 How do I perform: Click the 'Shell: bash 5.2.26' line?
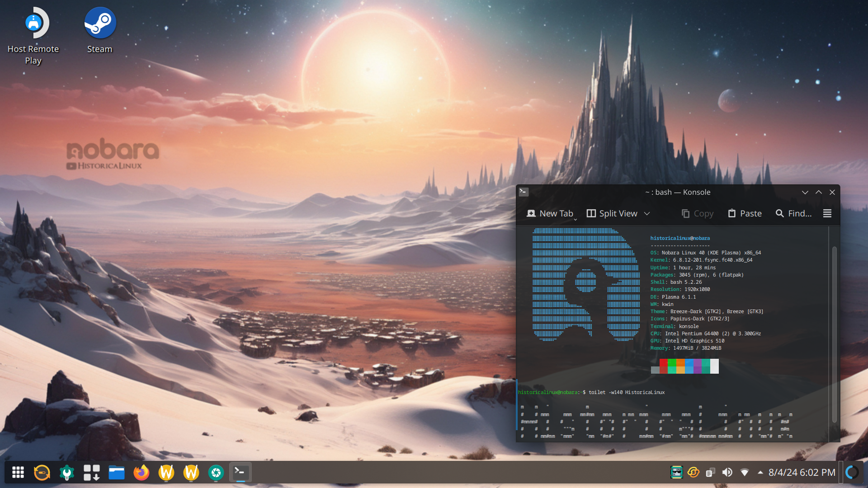click(676, 282)
